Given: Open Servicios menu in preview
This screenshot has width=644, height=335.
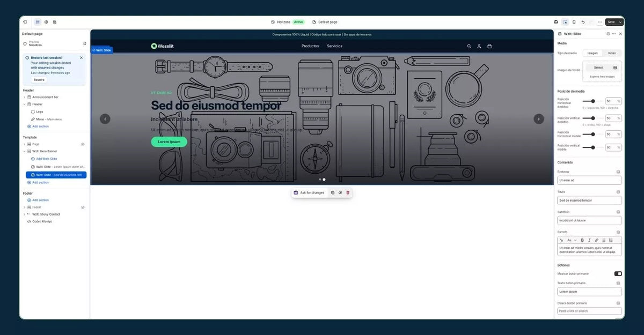Looking at the screenshot, I should [334, 46].
